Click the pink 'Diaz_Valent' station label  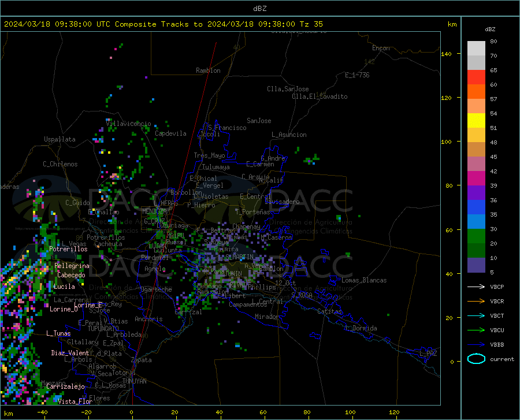(70, 353)
